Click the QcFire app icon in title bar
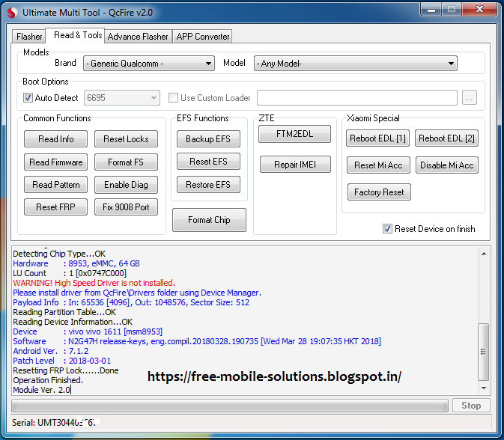The image size is (504, 440). click(x=13, y=13)
